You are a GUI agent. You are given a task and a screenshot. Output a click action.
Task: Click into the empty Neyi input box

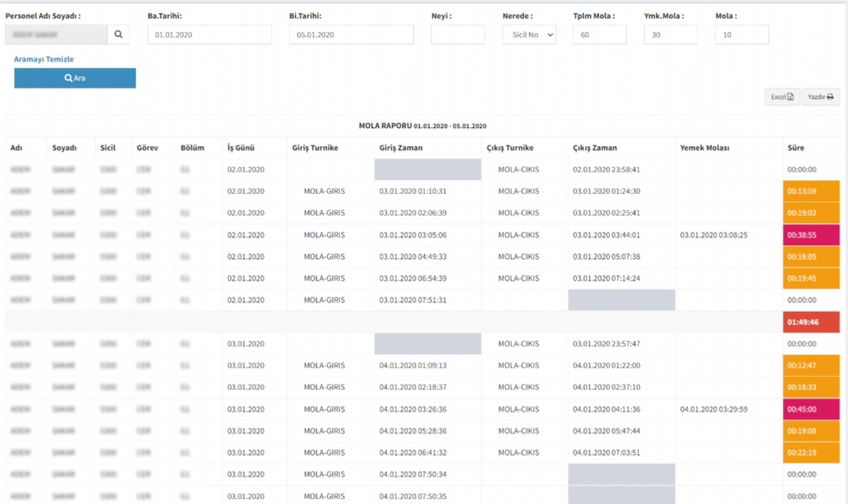457,35
